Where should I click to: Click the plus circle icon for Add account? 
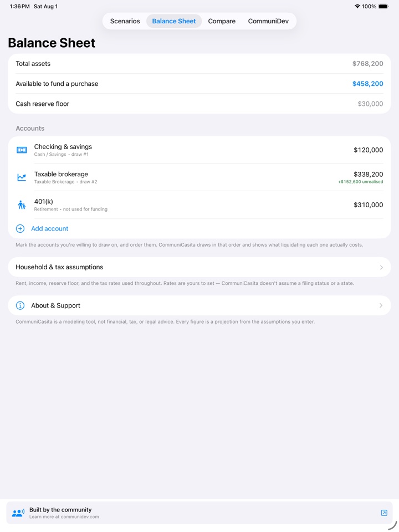click(x=20, y=229)
